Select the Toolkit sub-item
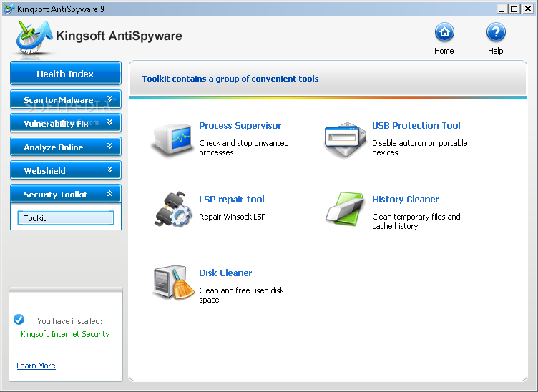The image size is (538, 392). click(x=66, y=217)
